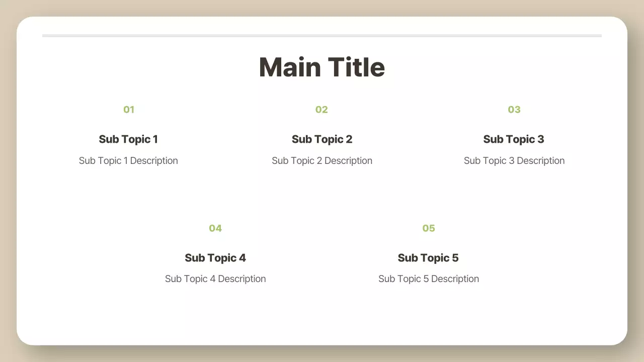Select the green number 03 label
The width and height of the screenshot is (644, 362).
[514, 110]
